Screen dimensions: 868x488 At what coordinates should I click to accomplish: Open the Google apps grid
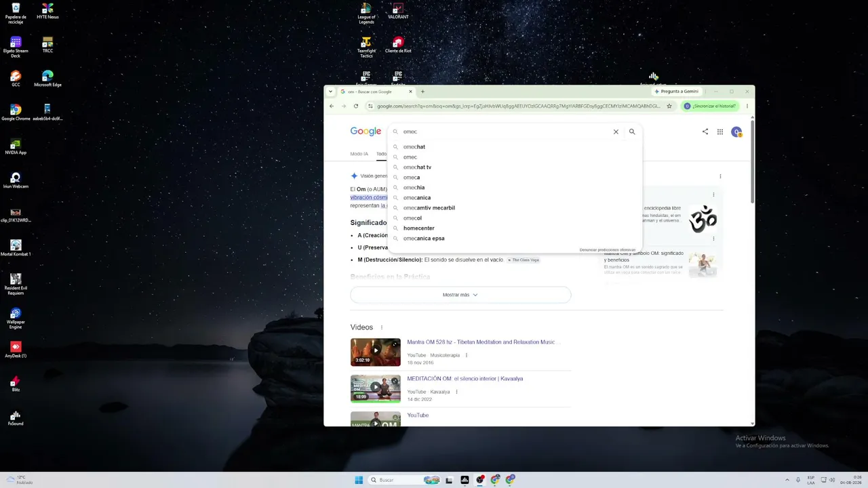[720, 131]
